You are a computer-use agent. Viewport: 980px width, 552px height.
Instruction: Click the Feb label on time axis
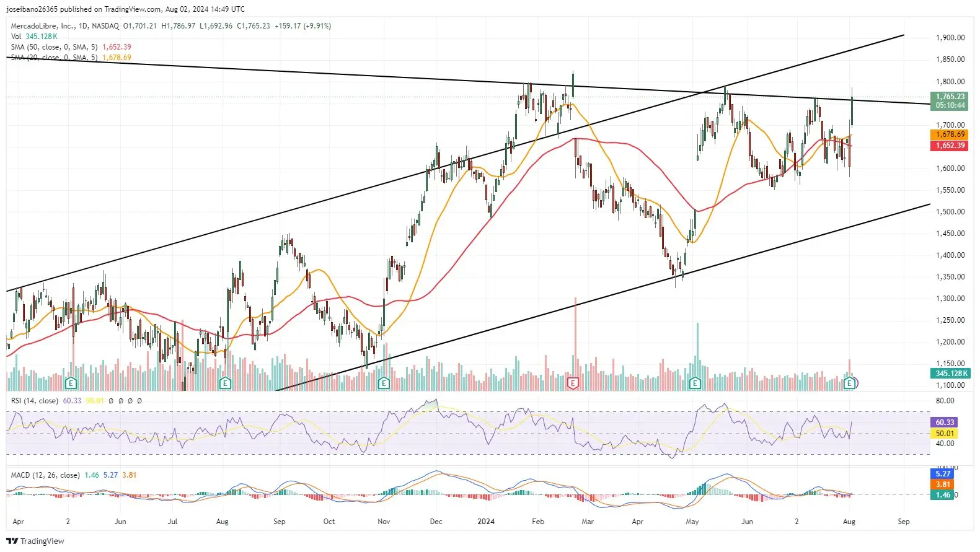(538, 522)
